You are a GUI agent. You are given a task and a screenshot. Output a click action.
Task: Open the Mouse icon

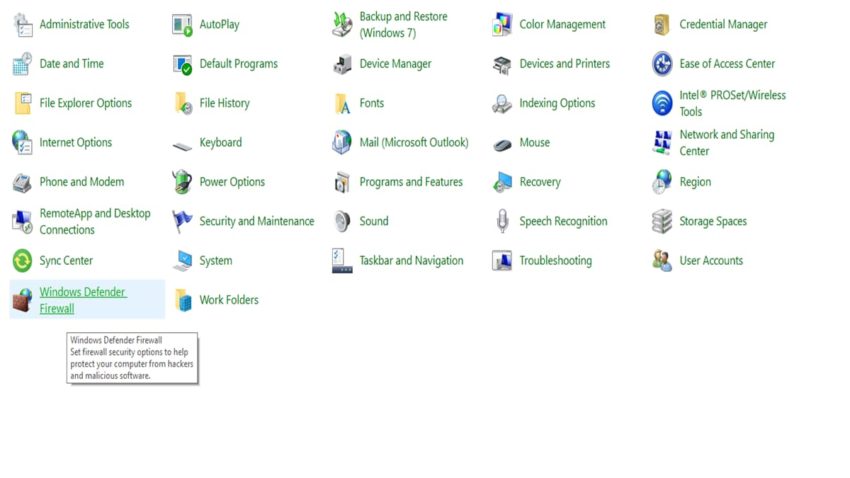(x=502, y=145)
